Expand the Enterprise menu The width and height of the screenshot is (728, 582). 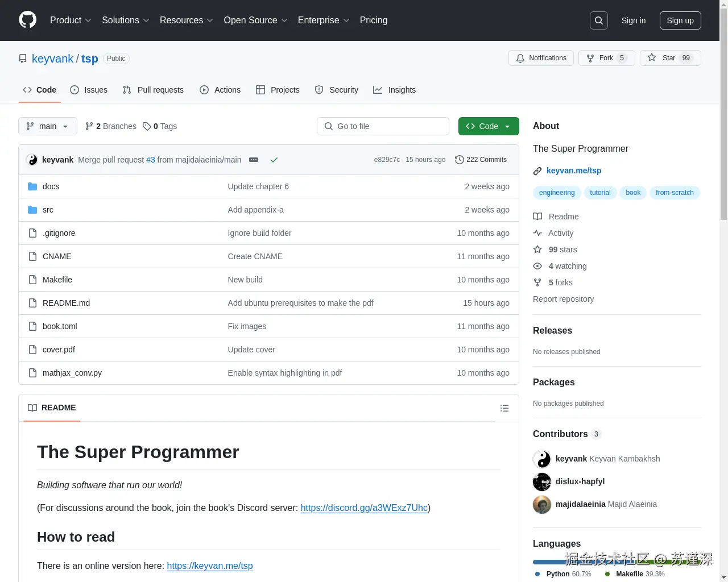point(324,20)
